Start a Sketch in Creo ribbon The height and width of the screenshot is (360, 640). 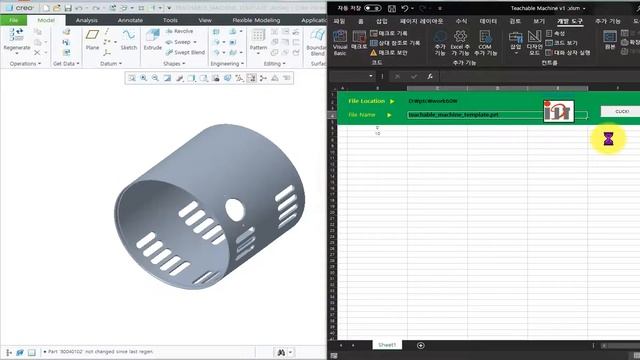pos(129,40)
